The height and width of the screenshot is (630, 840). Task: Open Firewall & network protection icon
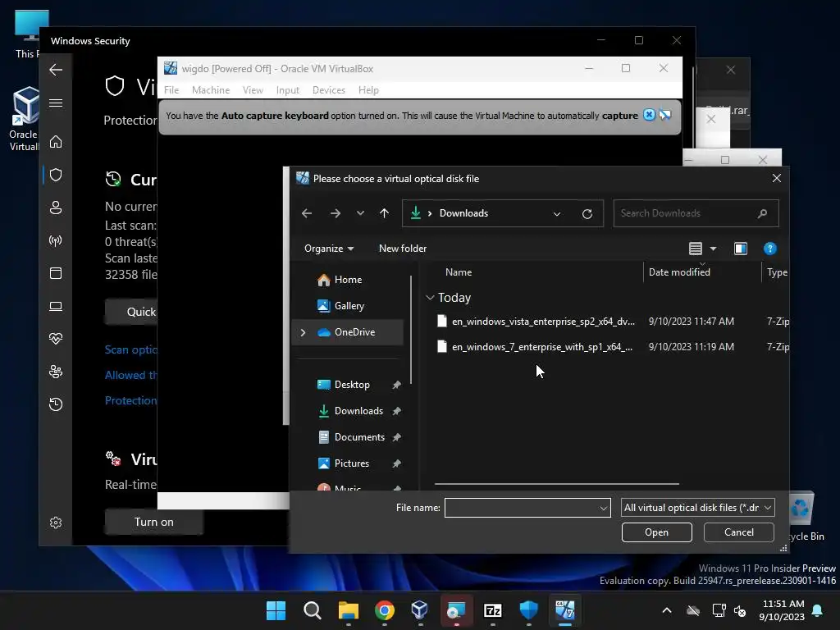coord(56,240)
